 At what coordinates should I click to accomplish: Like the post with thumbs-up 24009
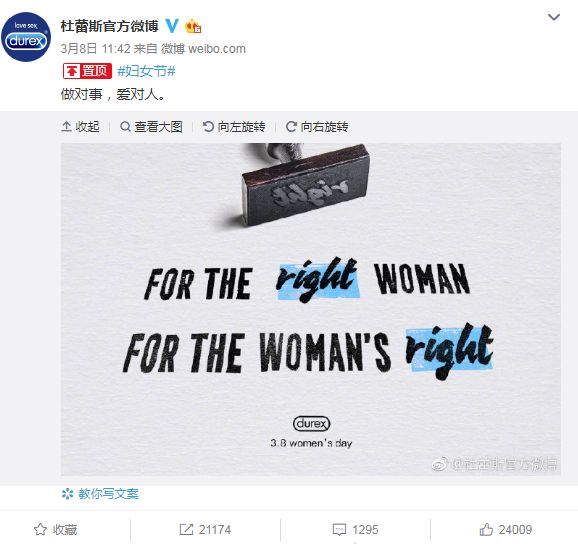coord(506,530)
